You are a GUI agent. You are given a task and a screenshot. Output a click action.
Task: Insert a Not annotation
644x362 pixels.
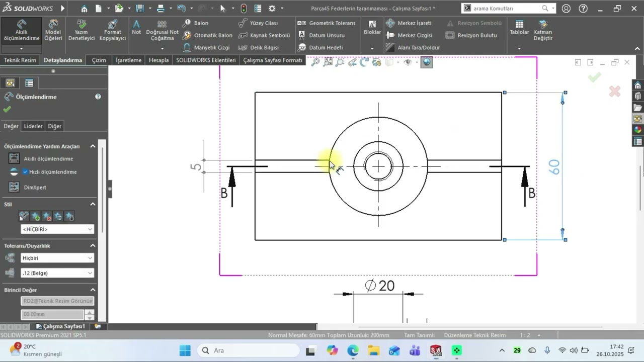pos(136,28)
